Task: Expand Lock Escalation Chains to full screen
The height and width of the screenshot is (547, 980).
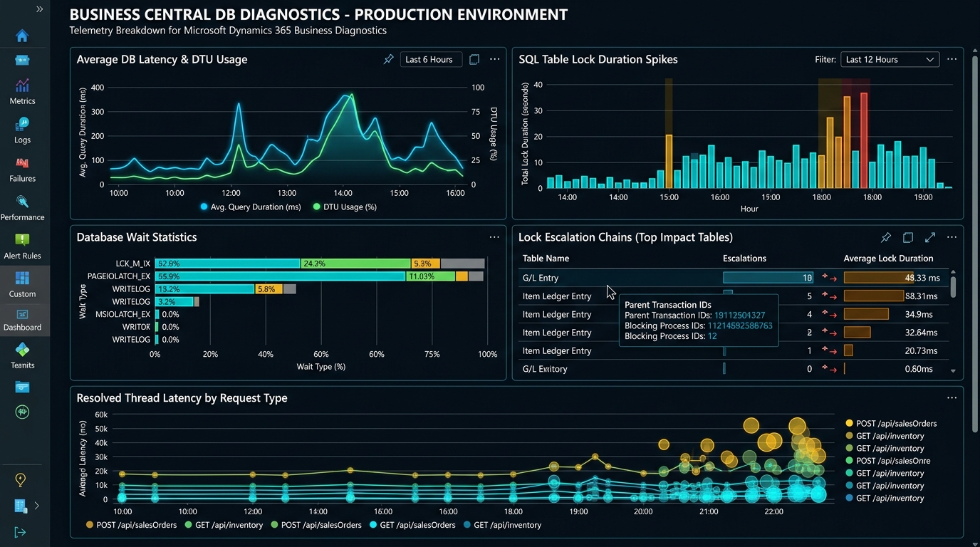Action: click(930, 237)
